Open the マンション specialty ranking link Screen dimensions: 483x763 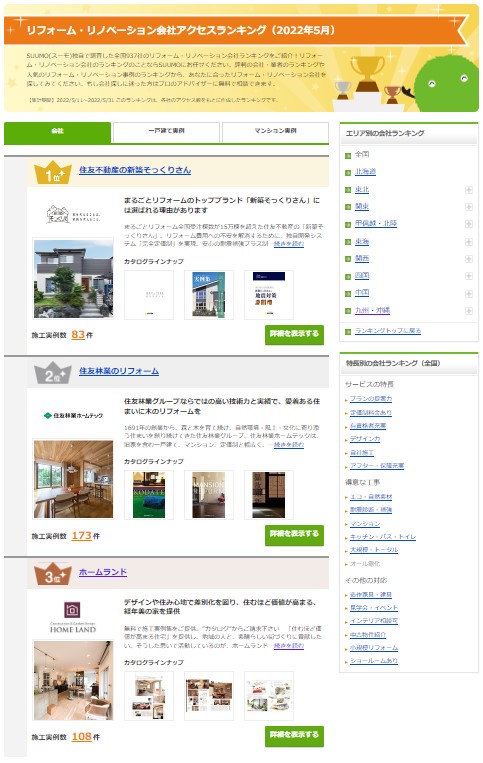click(x=365, y=524)
